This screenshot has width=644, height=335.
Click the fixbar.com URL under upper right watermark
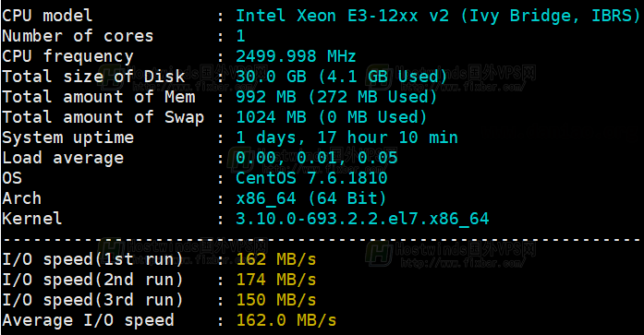coord(462,87)
